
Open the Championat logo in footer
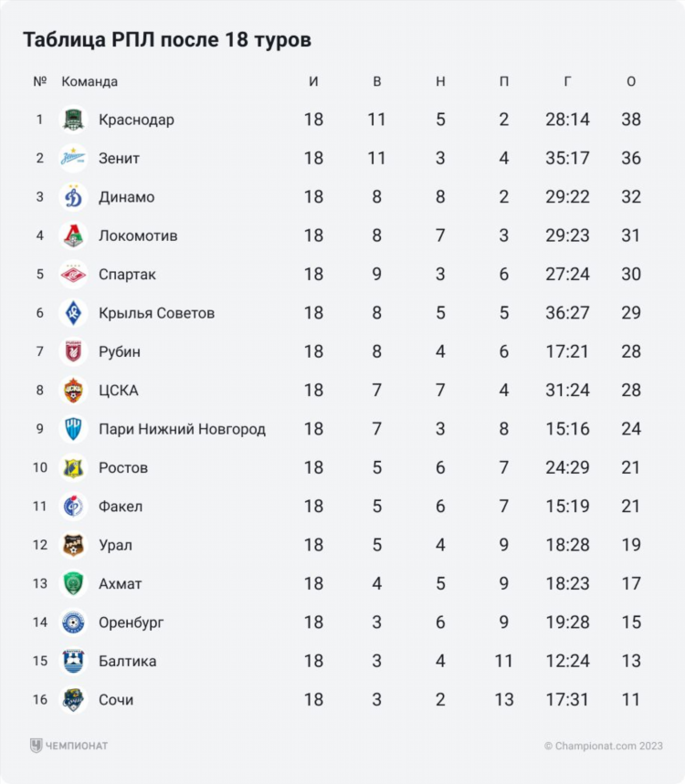tap(68, 746)
